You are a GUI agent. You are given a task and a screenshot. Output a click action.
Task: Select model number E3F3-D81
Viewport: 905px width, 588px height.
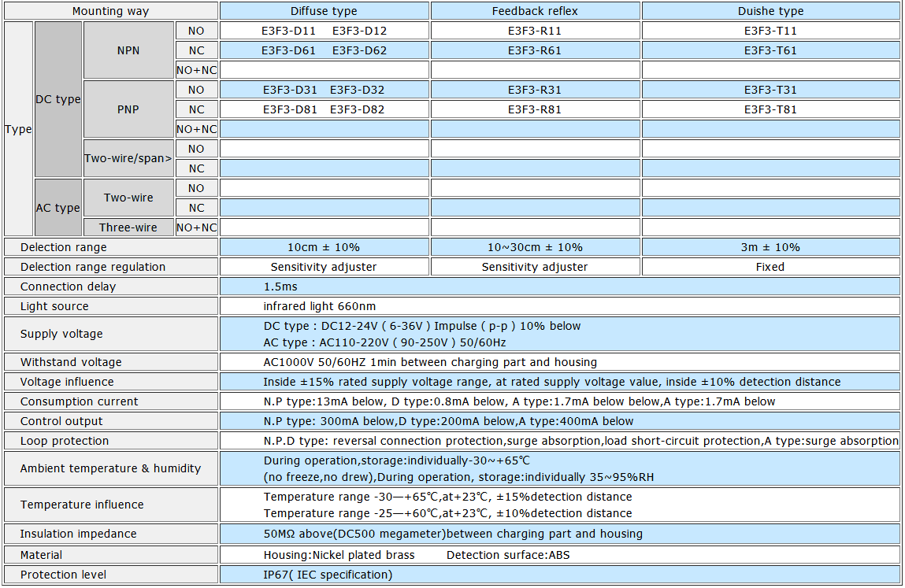click(x=291, y=109)
